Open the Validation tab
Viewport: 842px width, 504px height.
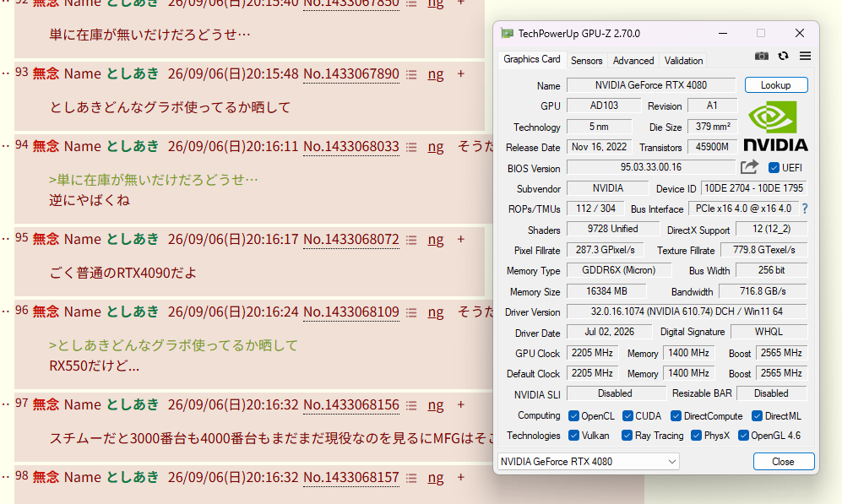[683, 61]
